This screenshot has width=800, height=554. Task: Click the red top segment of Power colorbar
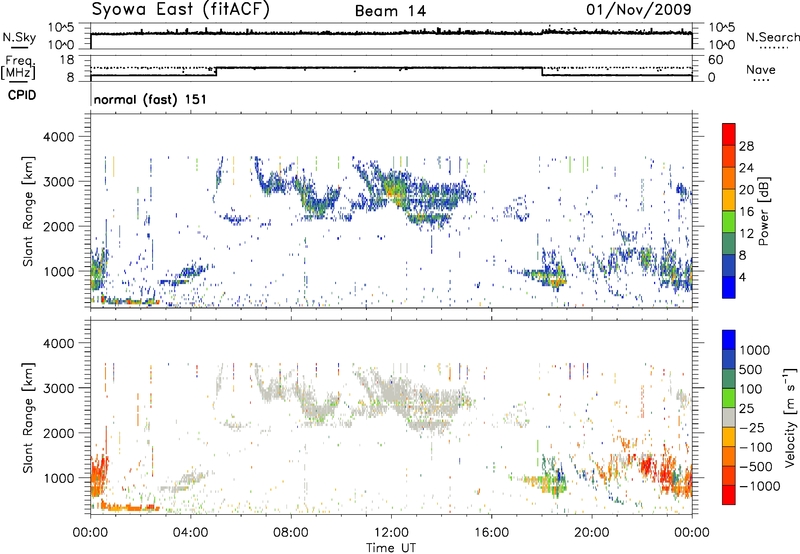click(x=729, y=134)
